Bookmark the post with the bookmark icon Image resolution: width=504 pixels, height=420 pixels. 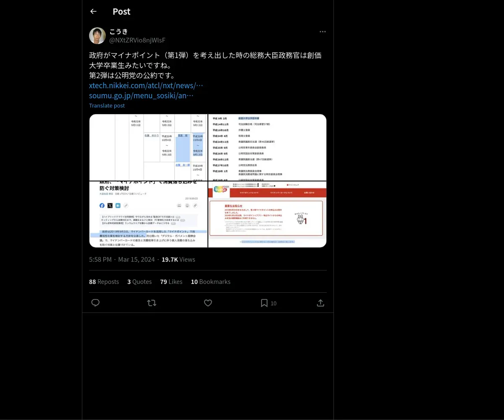pyautogui.click(x=264, y=303)
